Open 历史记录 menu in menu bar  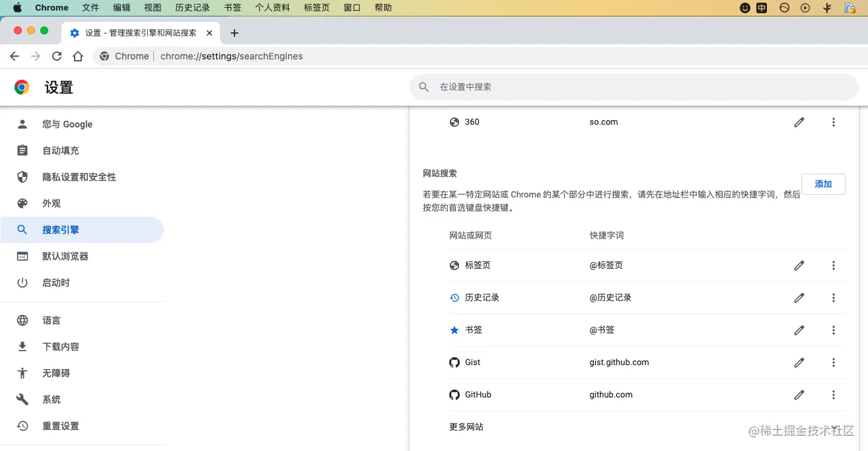[192, 8]
